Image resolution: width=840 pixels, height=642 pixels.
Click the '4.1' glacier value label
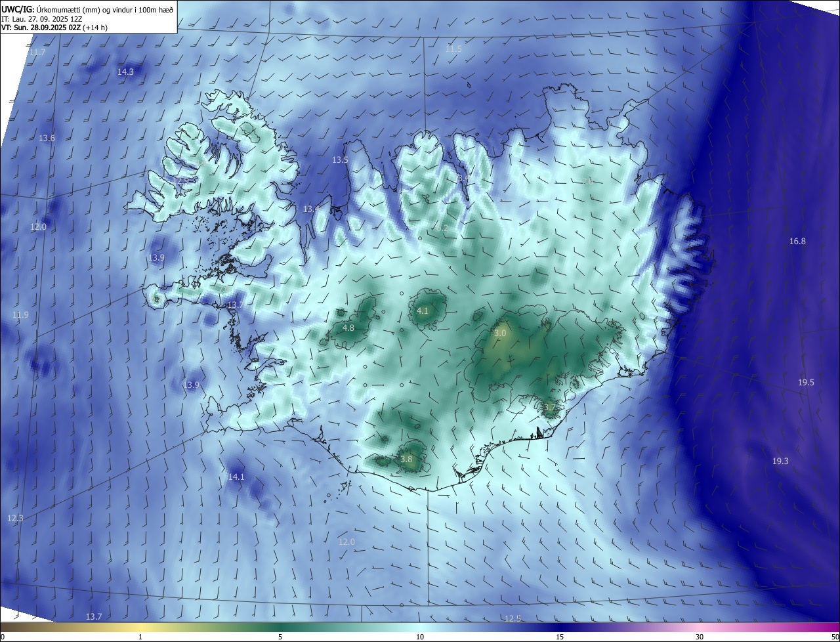pyautogui.click(x=423, y=310)
